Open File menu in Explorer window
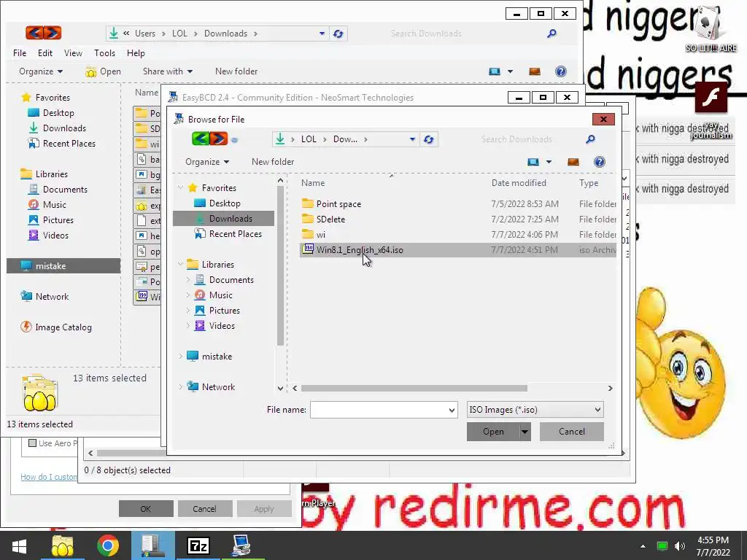Screen dimensions: 747x560 click(x=20, y=52)
